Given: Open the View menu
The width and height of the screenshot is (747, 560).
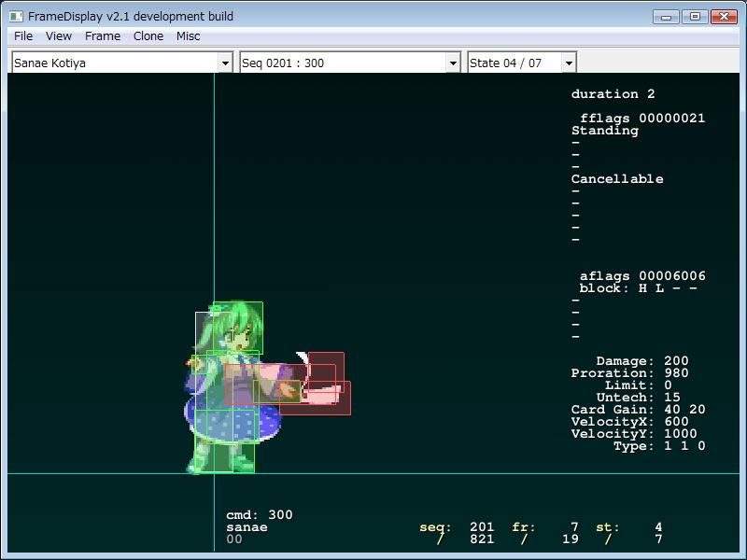Looking at the screenshot, I should (59, 36).
